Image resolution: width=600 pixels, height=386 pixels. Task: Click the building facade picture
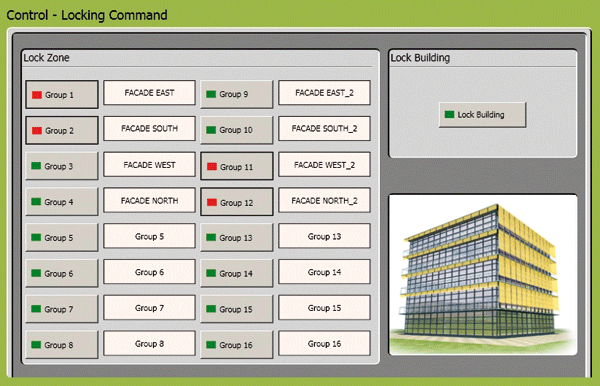[x=483, y=275]
